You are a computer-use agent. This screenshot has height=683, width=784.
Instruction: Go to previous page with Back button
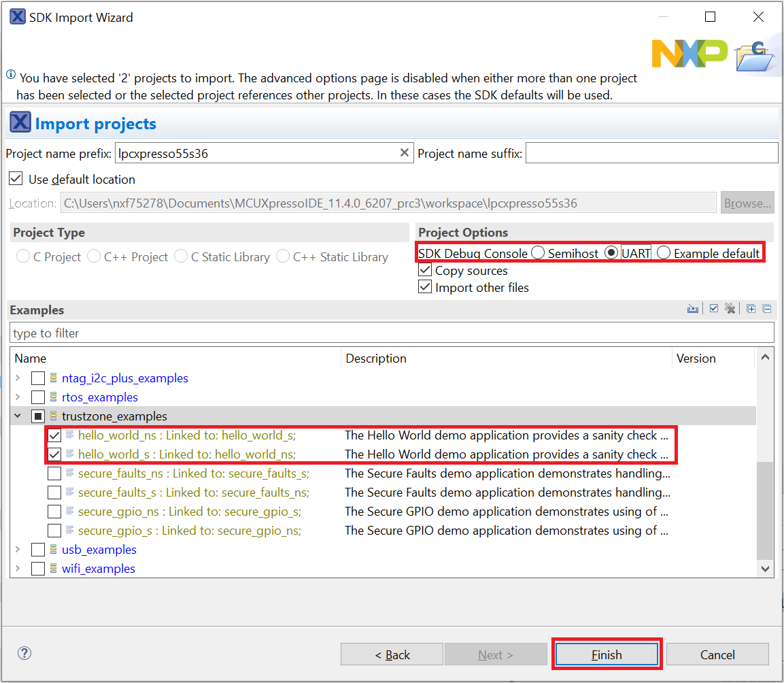click(392, 654)
